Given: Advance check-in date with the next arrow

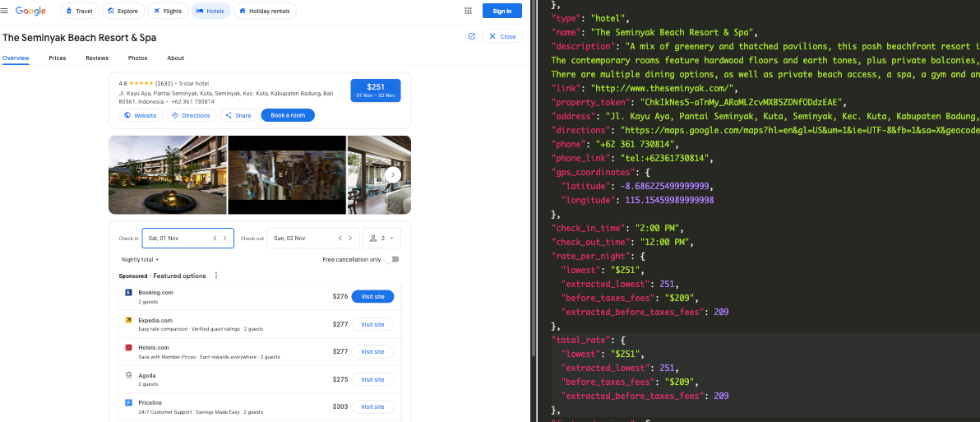Looking at the screenshot, I should pyautogui.click(x=225, y=238).
